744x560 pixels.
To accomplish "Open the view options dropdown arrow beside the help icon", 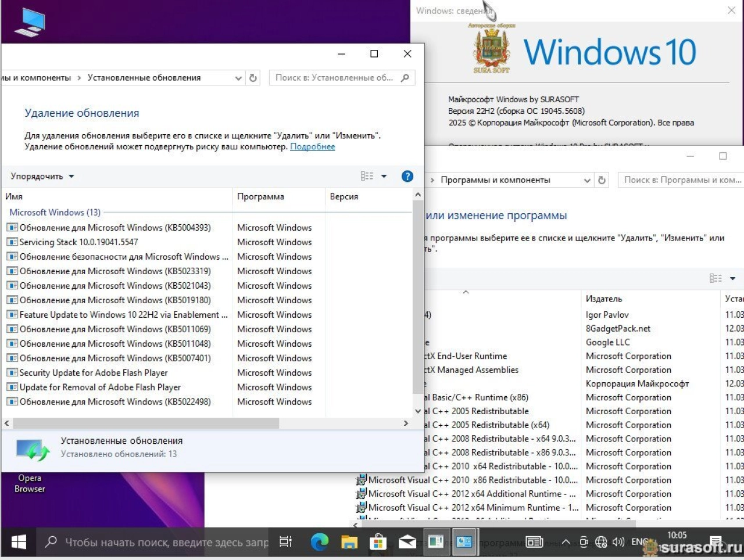I will 384,176.
